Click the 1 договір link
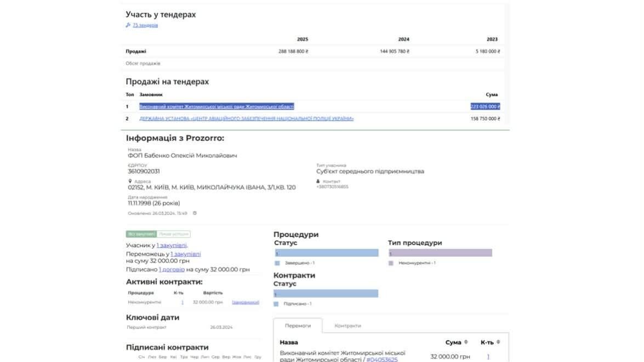This screenshot has width=644, height=362. pos(172,269)
